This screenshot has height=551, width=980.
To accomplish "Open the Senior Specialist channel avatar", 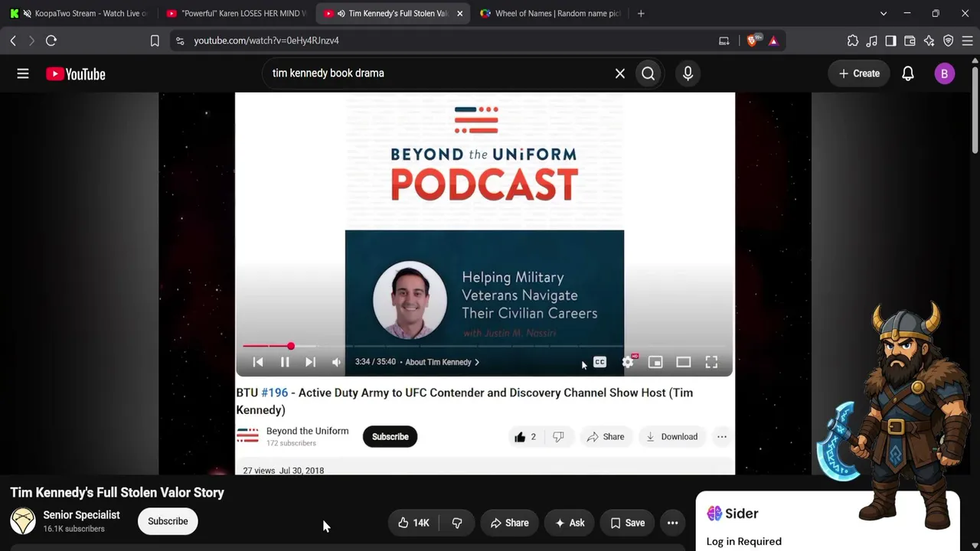I will click(23, 521).
